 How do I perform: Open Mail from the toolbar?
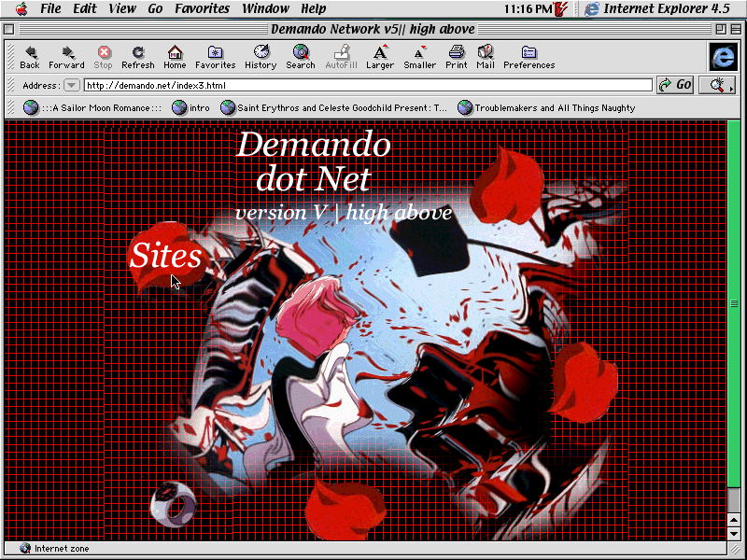tap(485, 54)
